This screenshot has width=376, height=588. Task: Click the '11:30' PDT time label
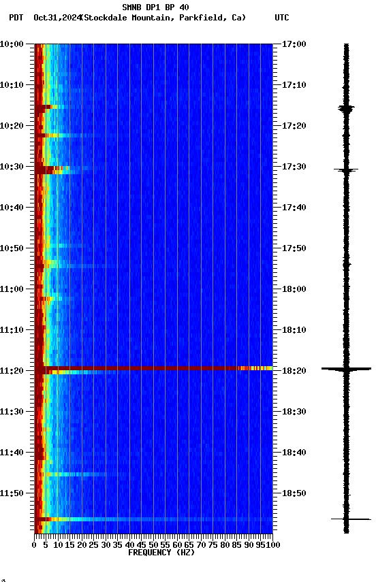click(12, 412)
